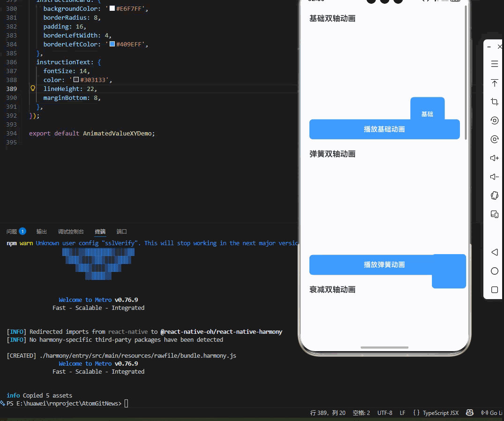
Task: Open the #E6F7FF color swatch picker
Action: point(112,8)
